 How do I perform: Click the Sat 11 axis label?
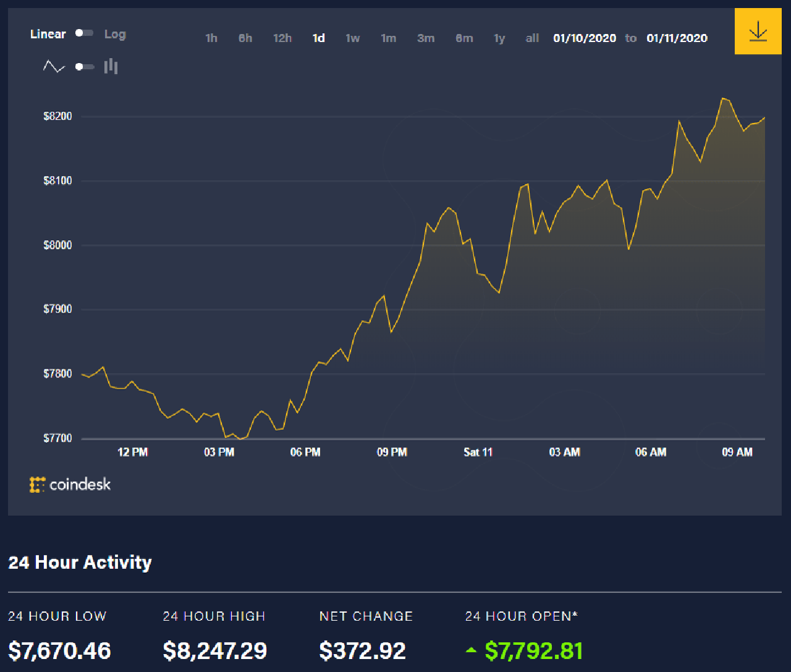pos(478,452)
